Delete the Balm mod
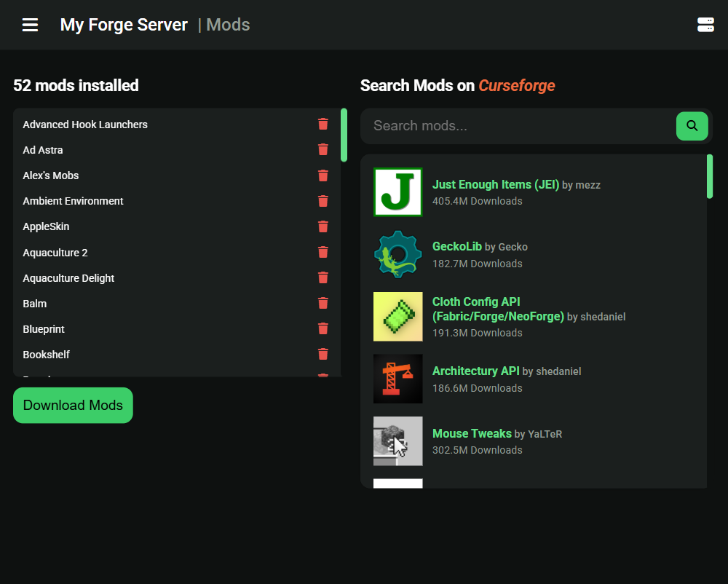The width and height of the screenshot is (728, 584). coord(323,304)
